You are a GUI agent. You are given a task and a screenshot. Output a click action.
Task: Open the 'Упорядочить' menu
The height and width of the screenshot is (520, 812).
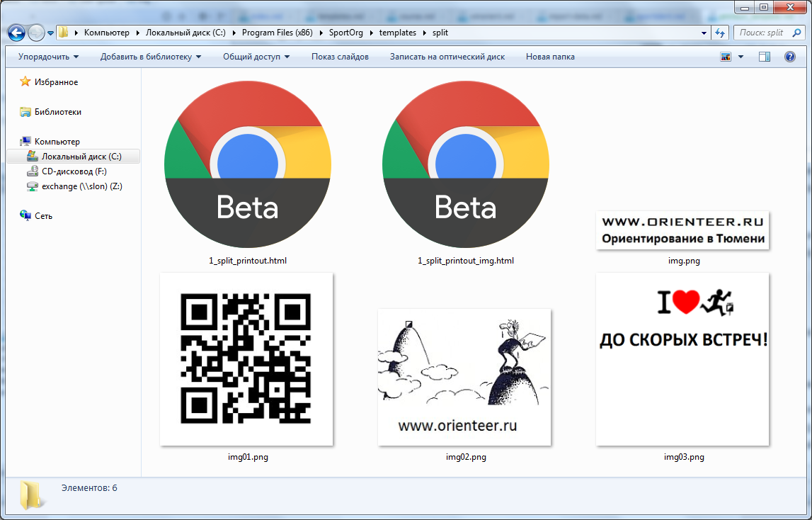[x=48, y=57]
